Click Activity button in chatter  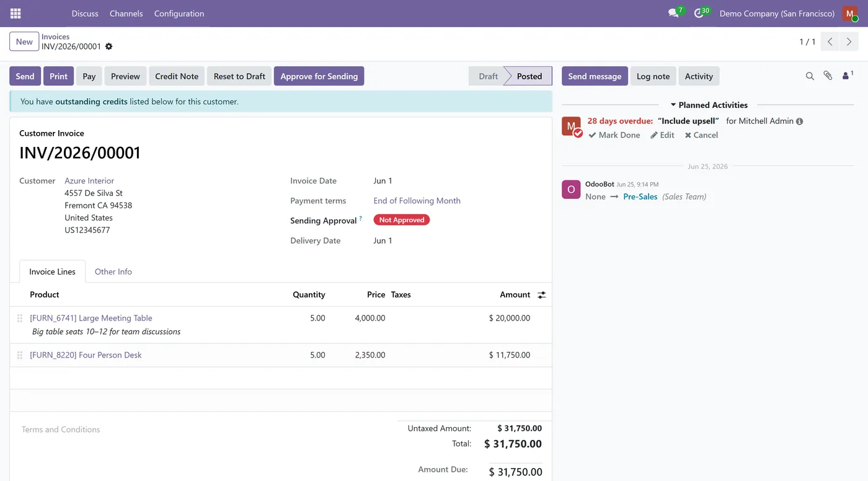tap(699, 76)
